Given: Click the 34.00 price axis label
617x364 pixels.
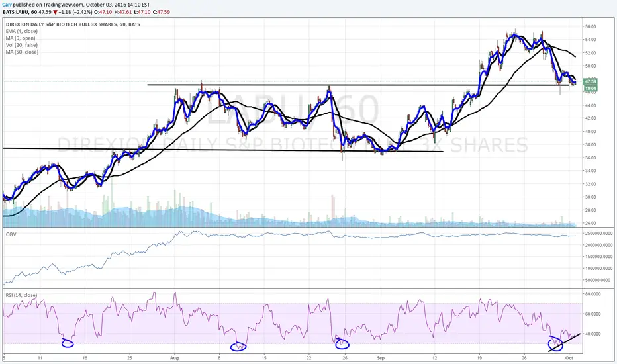Looking at the screenshot, I should (591, 171).
